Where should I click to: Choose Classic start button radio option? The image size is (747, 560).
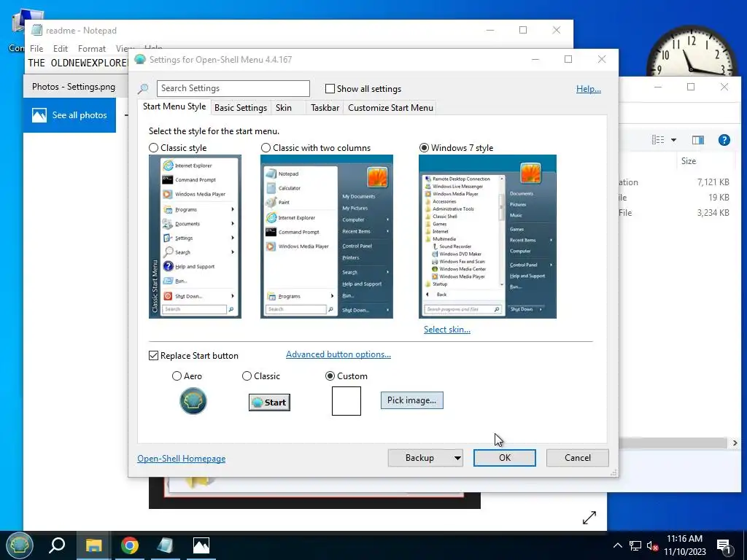tap(247, 376)
